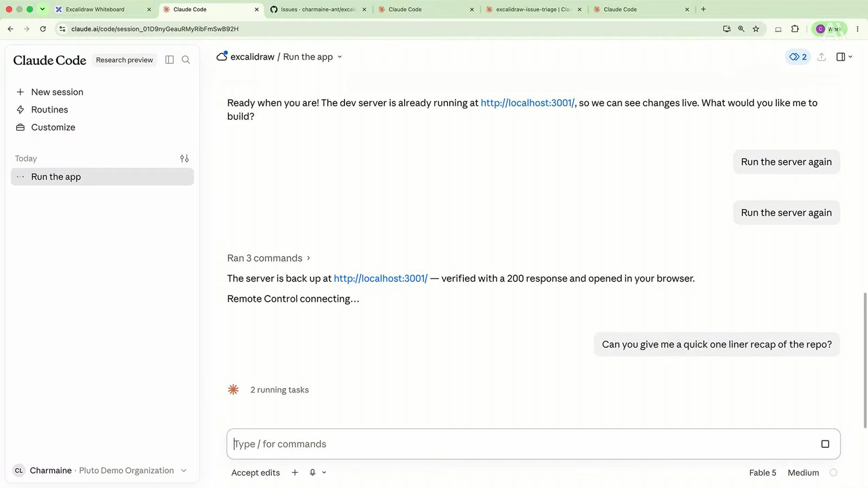Open the browser side panel icon
The height and width of the screenshot is (488, 868).
click(x=778, y=29)
